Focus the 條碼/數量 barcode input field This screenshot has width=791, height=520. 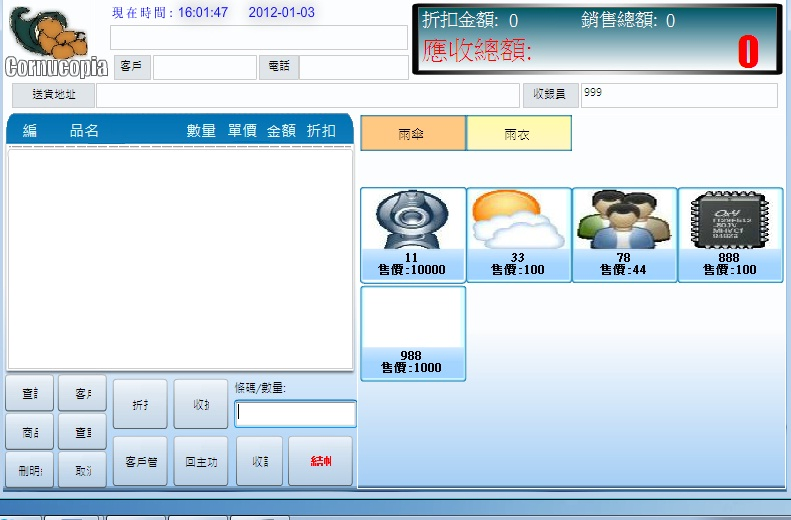click(295, 414)
